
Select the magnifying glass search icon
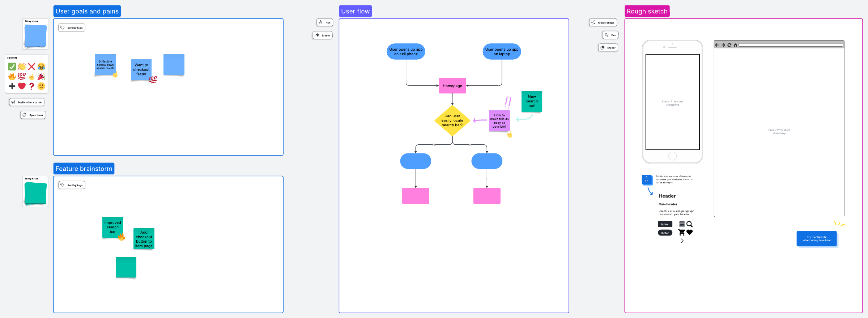(x=689, y=224)
